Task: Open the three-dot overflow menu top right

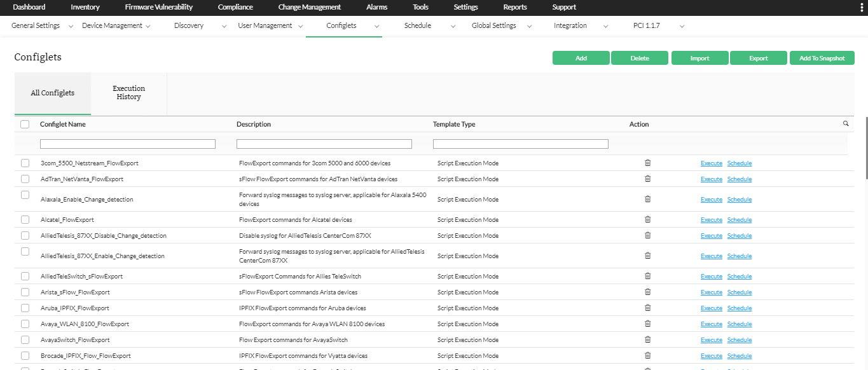Action: pos(862,7)
